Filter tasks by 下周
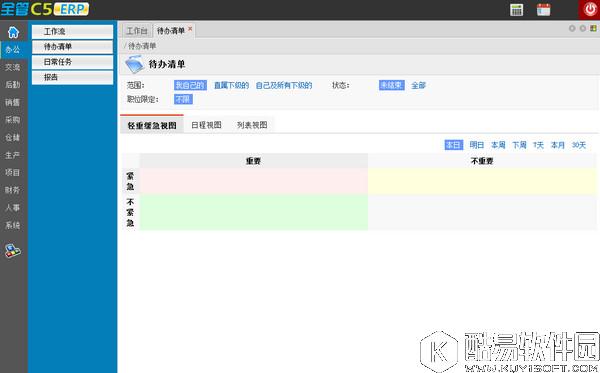Screen dimensions: 600x373 tap(519, 145)
